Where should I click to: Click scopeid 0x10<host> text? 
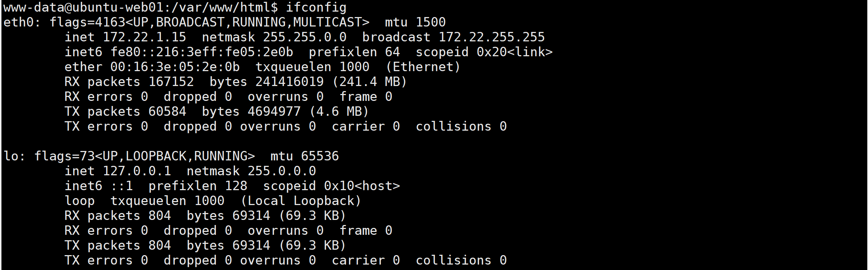click(x=331, y=186)
